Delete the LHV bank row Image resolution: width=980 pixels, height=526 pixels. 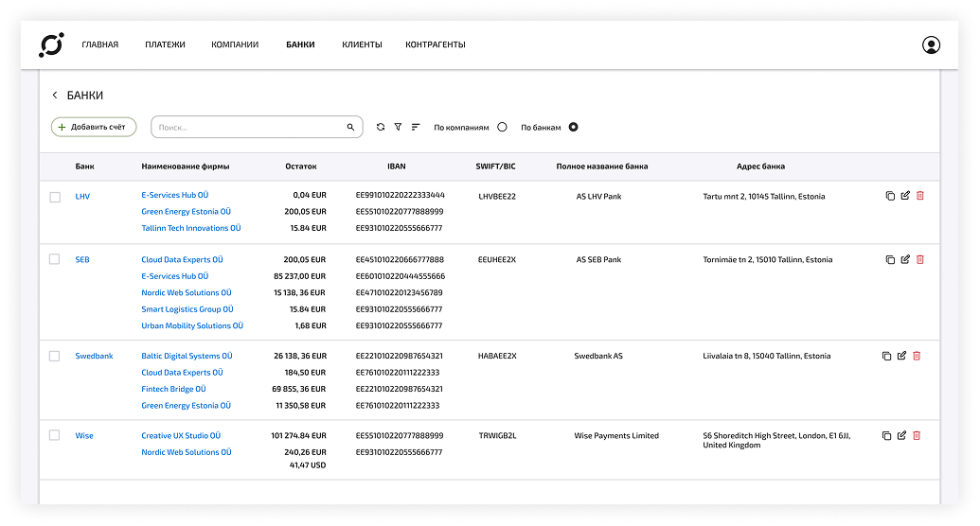click(x=920, y=196)
